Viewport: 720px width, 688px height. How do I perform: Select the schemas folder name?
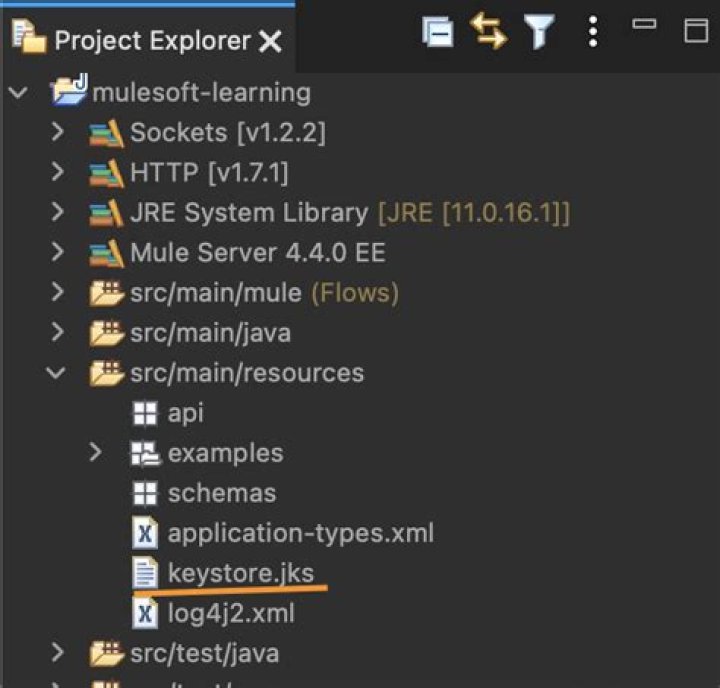tap(222, 493)
